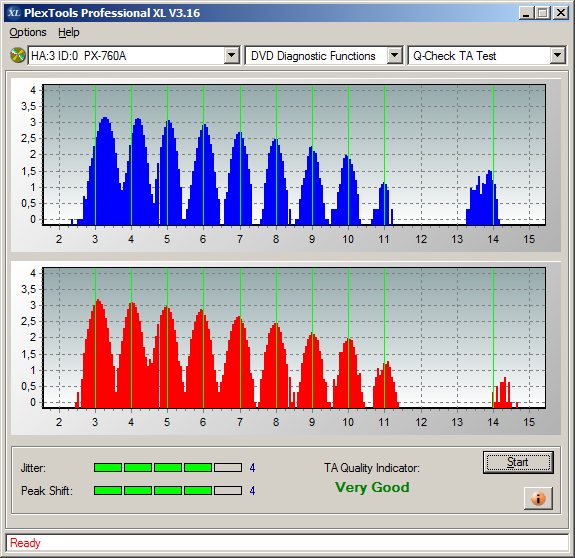Open the DVD Diagnostic Functions dropdown
The height and width of the screenshot is (558, 575).
[x=395, y=56]
